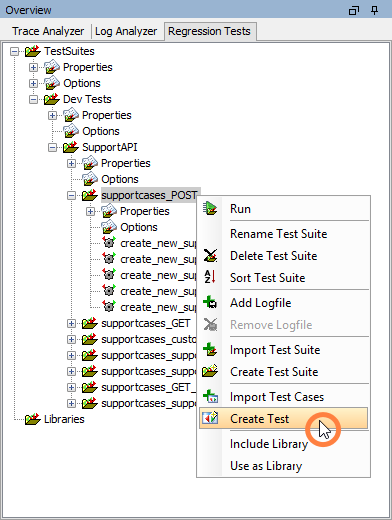Undock the Overview panel window
Viewport: 392px width, 520px height.
tap(354, 10)
